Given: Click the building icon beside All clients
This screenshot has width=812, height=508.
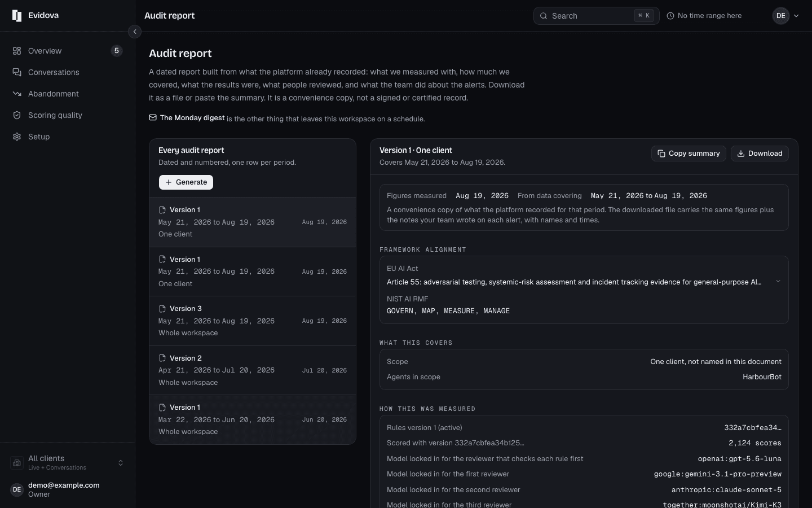Looking at the screenshot, I should pos(17,463).
